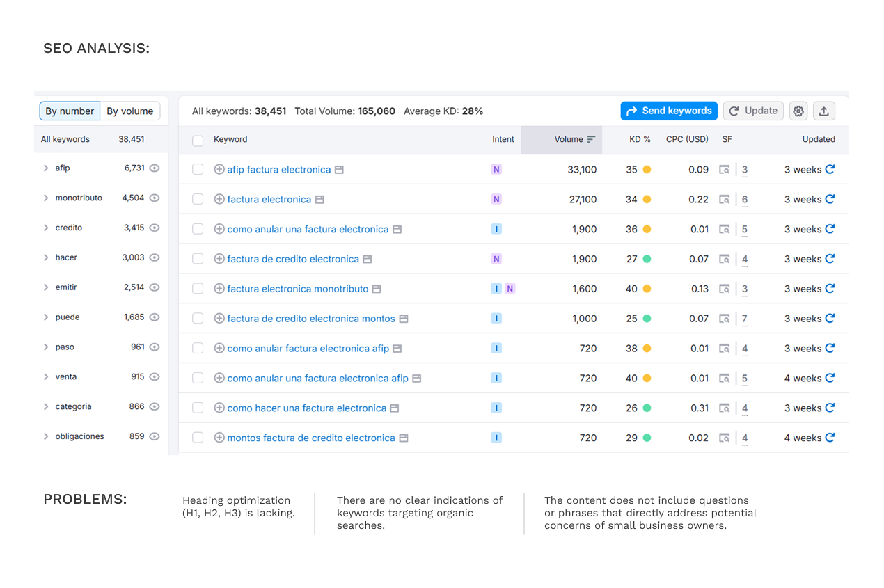This screenshot has height=588, width=884.
Task: Sort by KD % column header
Action: click(x=640, y=139)
